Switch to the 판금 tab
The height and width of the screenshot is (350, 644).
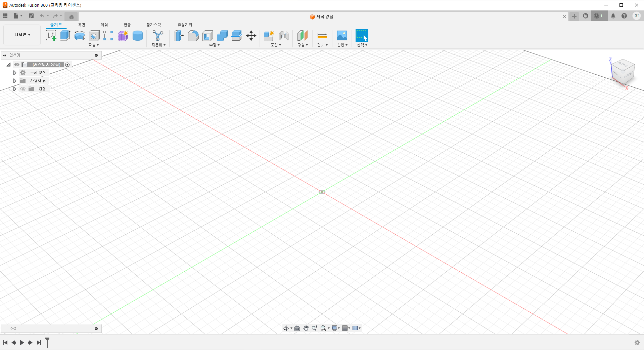pyautogui.click(x=127, y=25)
